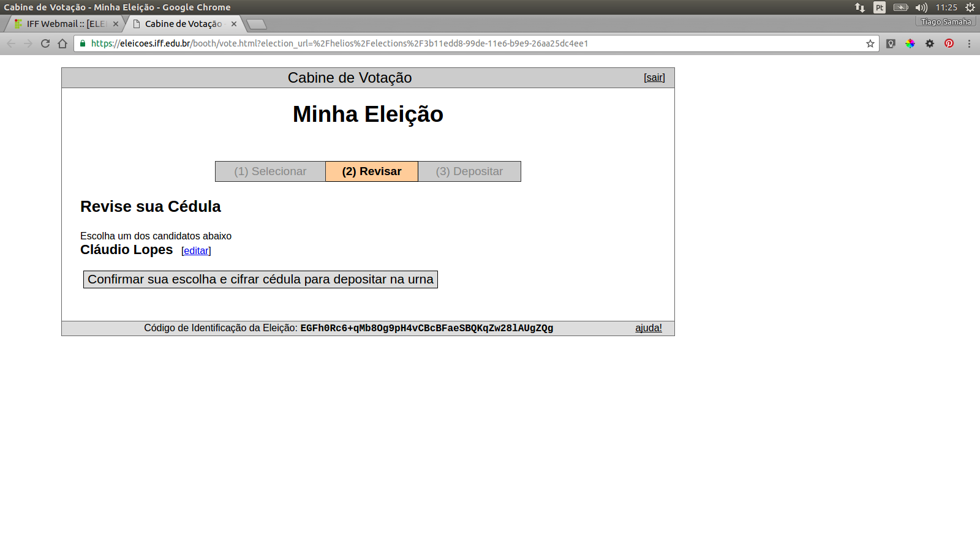Close the Cabine de Votação tab
The image size is (980, 551).
pos(234,24)
